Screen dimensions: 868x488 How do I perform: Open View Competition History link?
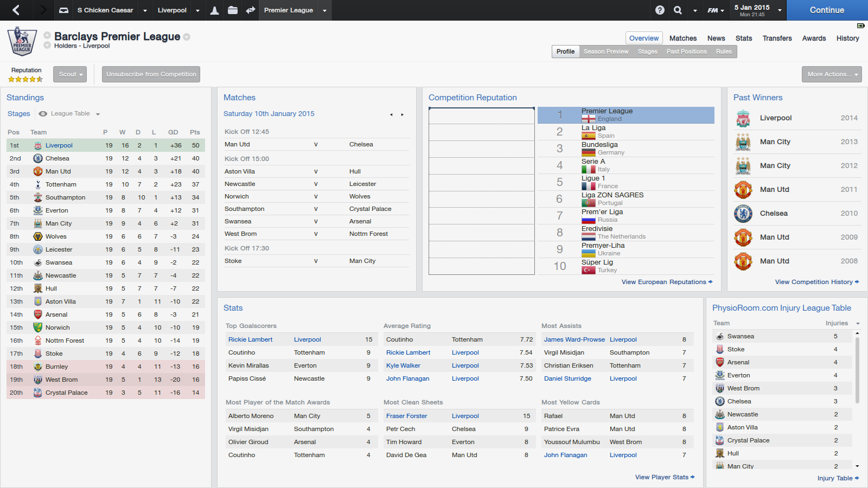pyautogui.click(x=817, y=282)
